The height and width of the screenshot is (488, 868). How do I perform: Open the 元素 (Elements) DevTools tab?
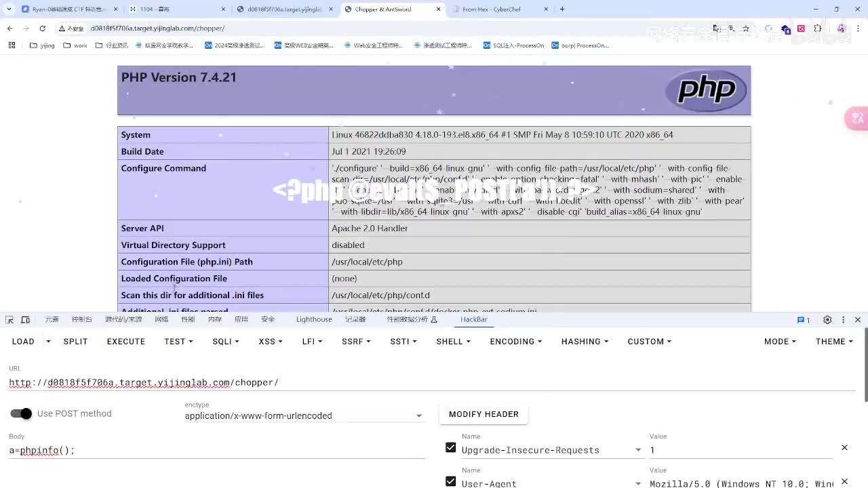coord(52,319)
